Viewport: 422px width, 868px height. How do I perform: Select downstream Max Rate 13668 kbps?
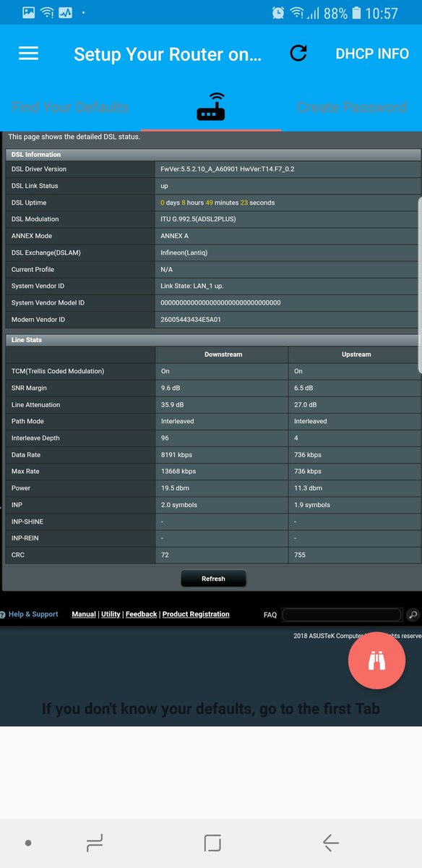178,471
